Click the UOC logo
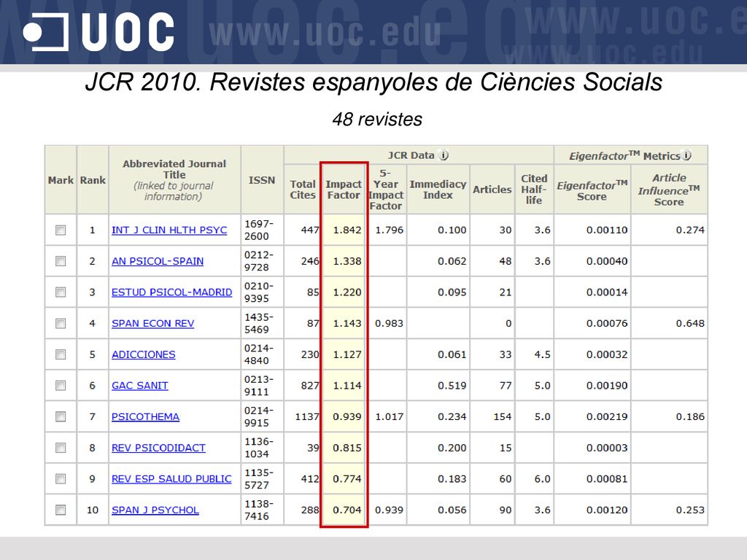 pyautogui.click(x=98, y=32)
